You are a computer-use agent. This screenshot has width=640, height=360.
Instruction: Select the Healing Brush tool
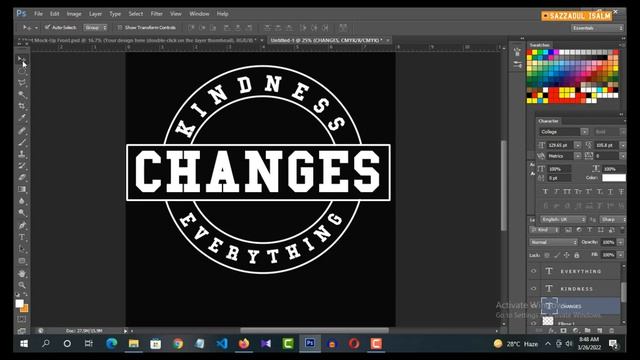pyautogui.click(x=22, y=131)
